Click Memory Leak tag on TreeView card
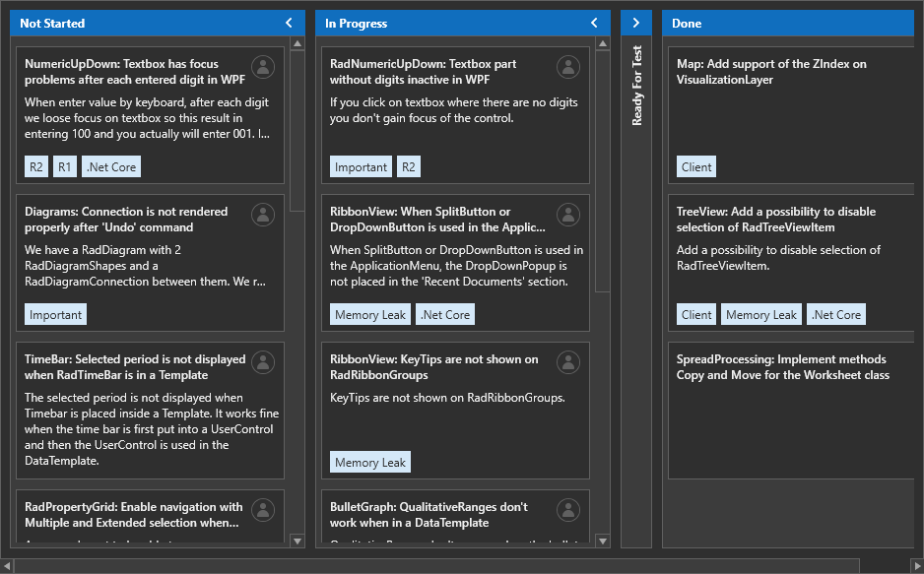This screenshot has width=924, height=574. pos(760,314)
